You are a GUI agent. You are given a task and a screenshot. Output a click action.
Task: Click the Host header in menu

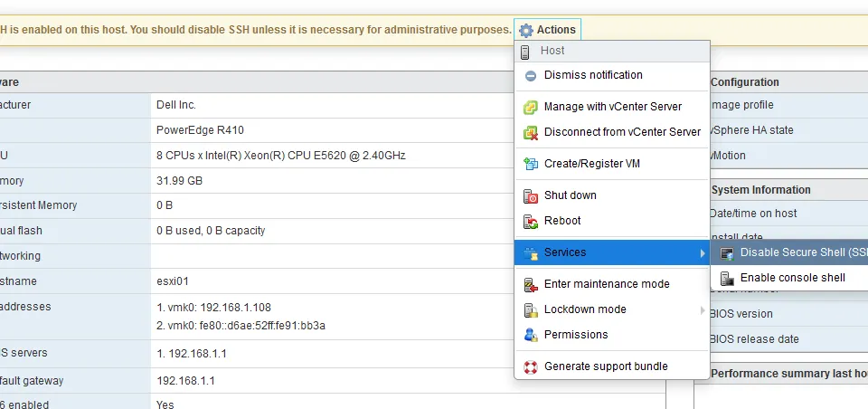coord(552,51)
